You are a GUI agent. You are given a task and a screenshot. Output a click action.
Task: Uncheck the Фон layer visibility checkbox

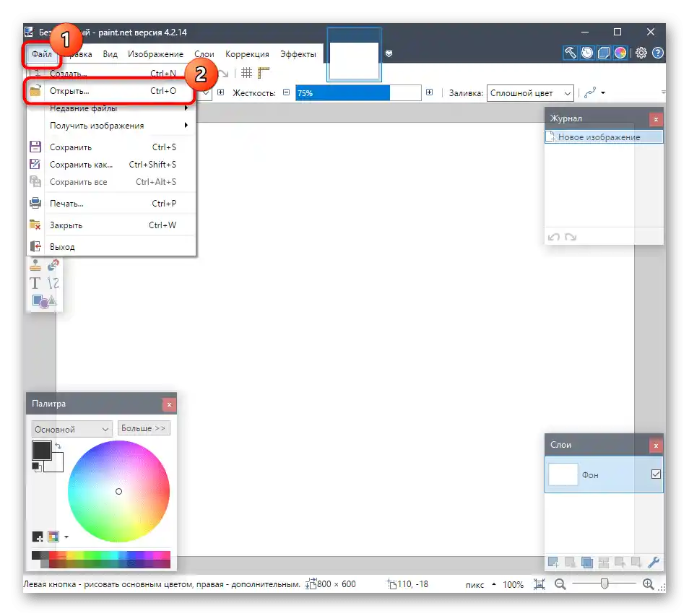pos(656,474)
